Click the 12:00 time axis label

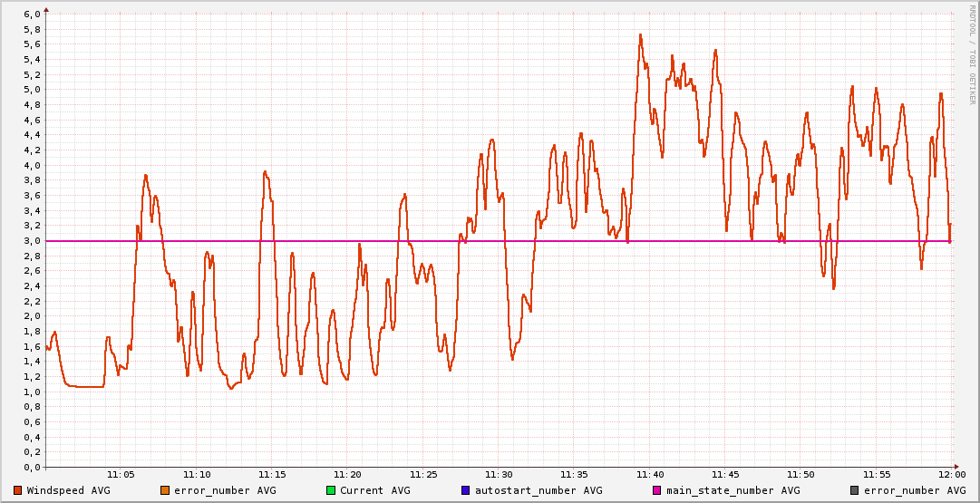tap(952, 475)
